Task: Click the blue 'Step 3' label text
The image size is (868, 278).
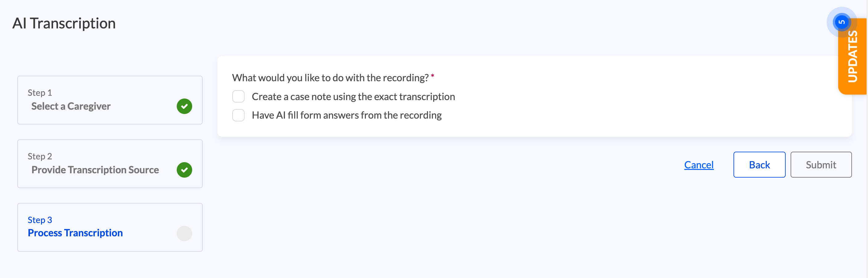Action: [x=40, y=220]
